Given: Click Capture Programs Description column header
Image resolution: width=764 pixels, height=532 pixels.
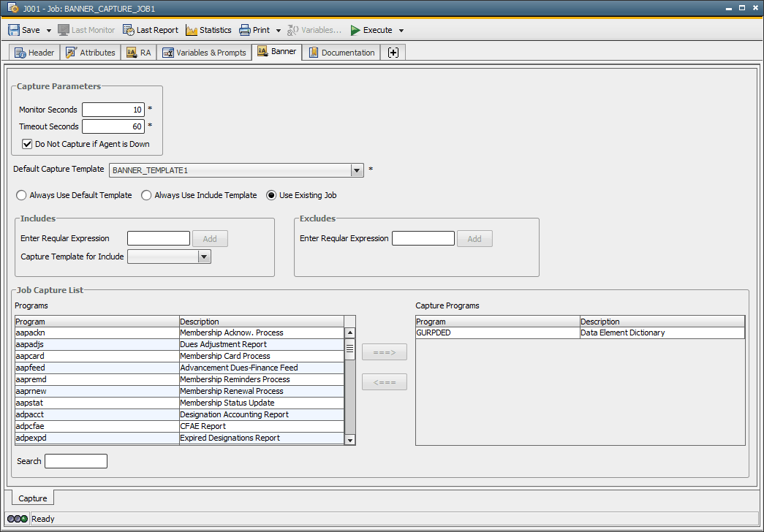Looking at the screenshot, I should [x=662, y=322].
